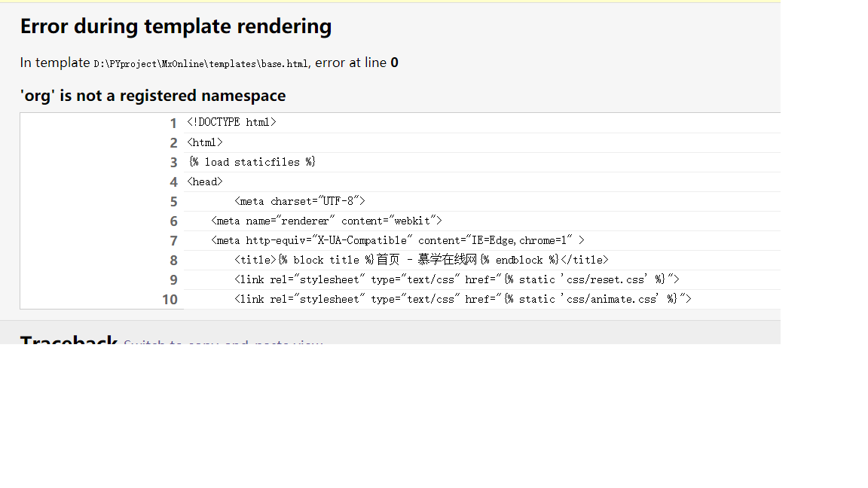The width and height of the screenshot is (868, 488).
Task: Click line number 8 in the gutter
Action: (x=173, y=260)
